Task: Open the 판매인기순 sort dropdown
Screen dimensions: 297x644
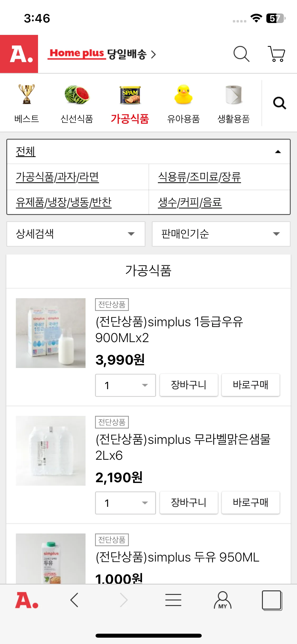Action: pos(221,234)
